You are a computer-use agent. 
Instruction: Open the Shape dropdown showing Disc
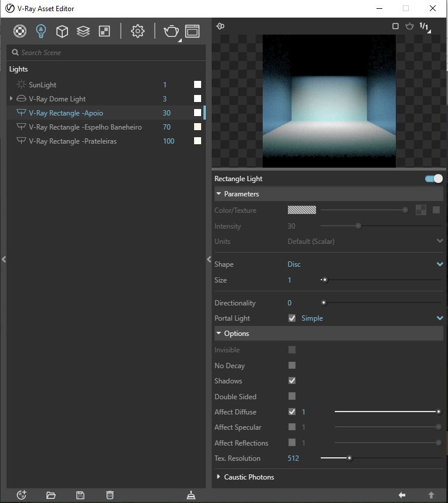click(364, 264)
